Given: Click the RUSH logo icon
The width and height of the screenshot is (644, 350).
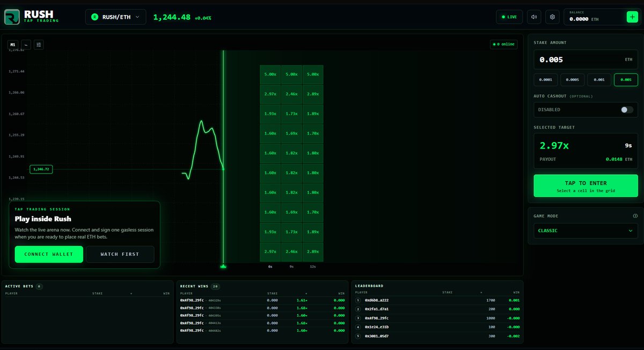Looking at the screenshot, I should [12, 17].
